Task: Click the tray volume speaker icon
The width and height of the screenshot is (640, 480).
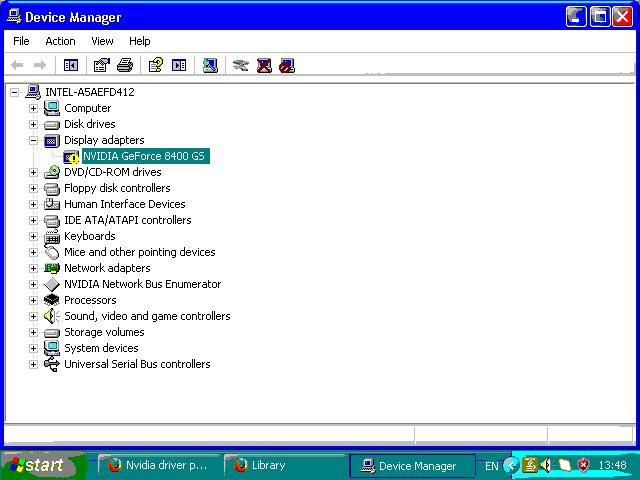Action: (x=545, y=465)
